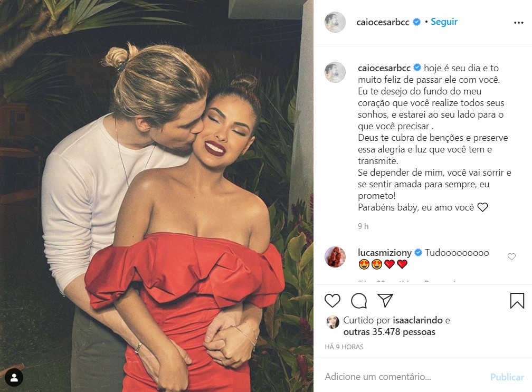Open the isaaclarindo profile from likes
Image resolution: width=532 pixels, height=392 pixels.
pyautogui.click(x=417, y=320)
